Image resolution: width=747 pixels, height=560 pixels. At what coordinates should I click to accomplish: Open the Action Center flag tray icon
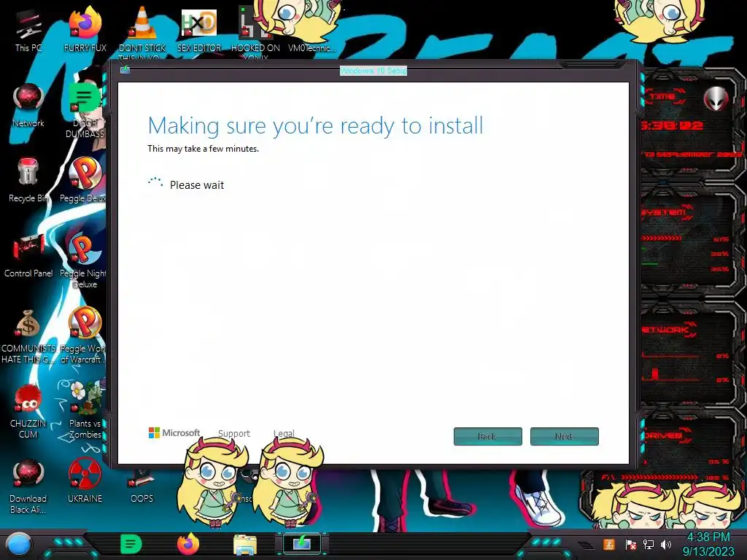click(x=631, y=544)
